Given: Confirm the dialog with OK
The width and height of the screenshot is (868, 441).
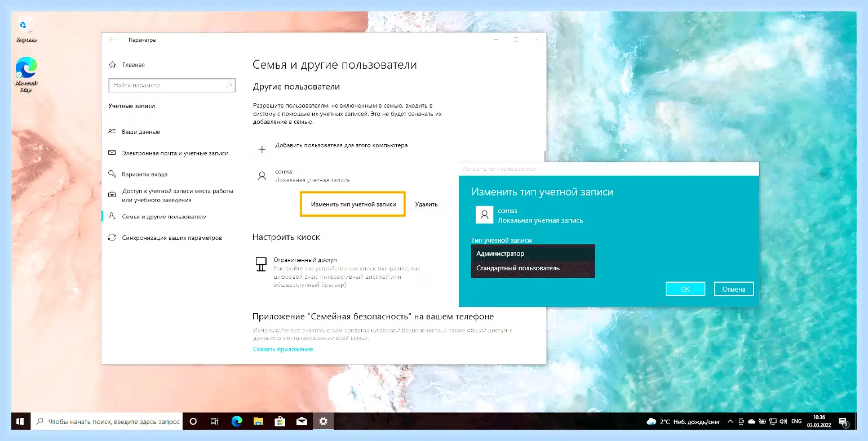Looking at the screenshot, I should pyautogui.click(x=685, y=289).
